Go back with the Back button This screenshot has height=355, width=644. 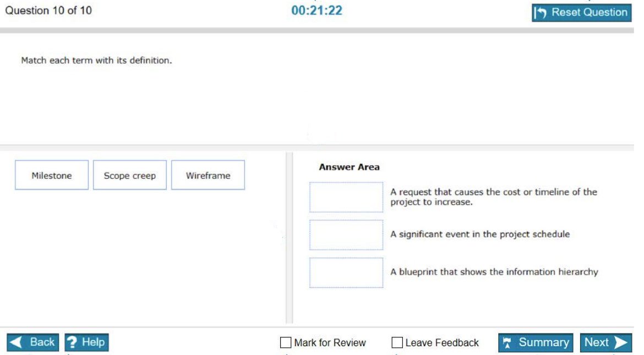tap(33, 342)
